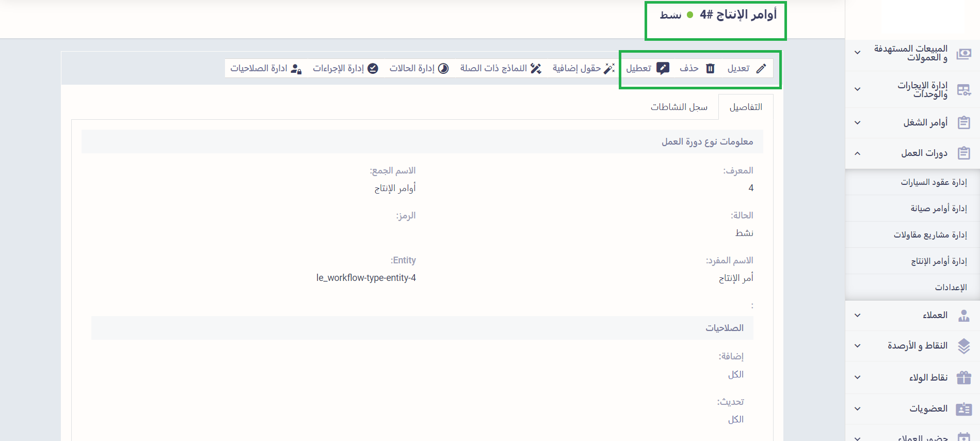Click the clients (العملاء) sidebar icon
The width and height of the screenshot is (980, 441).
pyautogui.click(x=963, y=316)
